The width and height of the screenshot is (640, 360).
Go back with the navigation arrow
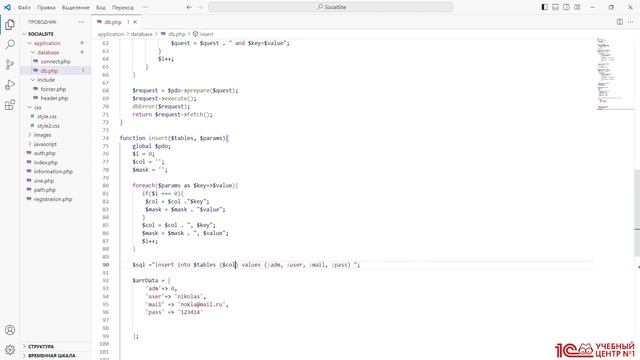coord(189,7)
